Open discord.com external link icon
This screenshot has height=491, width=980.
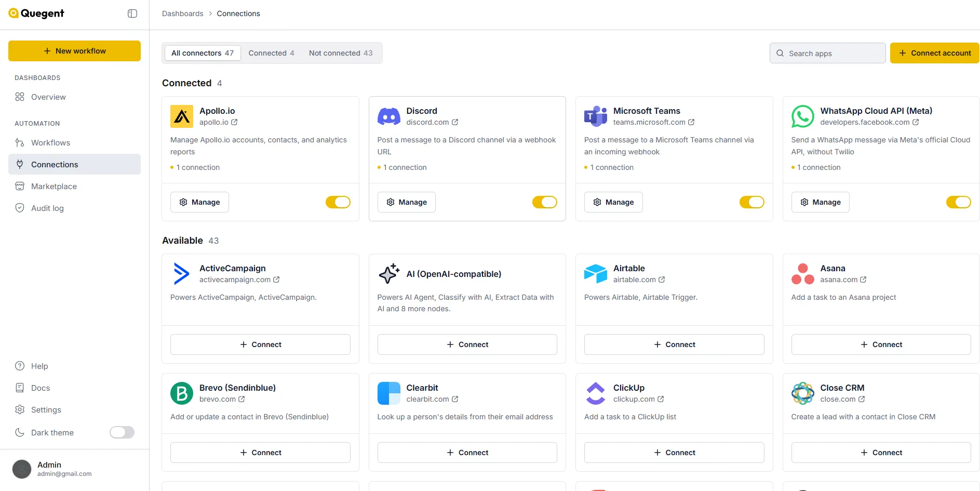coord(455,122)
